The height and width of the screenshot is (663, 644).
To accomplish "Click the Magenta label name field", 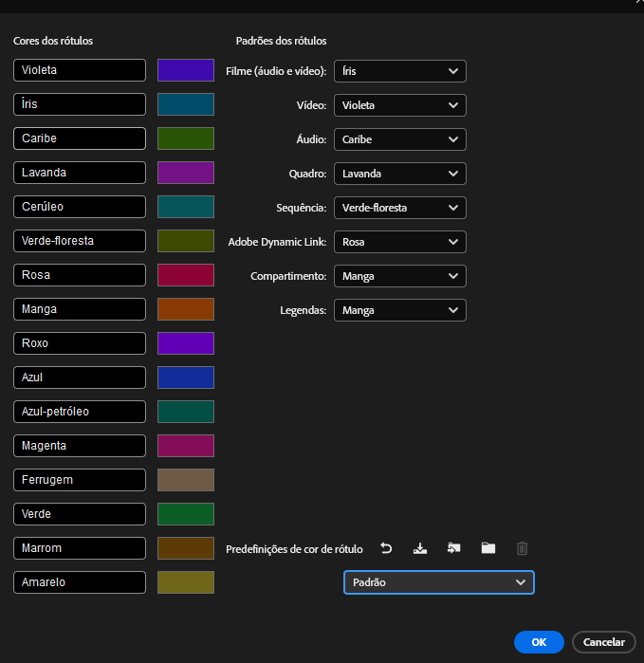I will pos(80,446).
